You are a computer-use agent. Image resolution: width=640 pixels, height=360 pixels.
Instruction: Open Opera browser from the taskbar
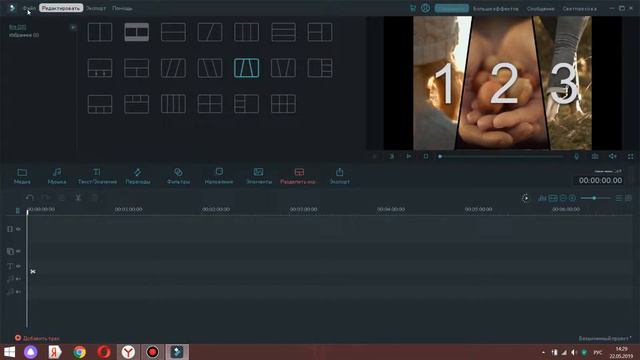(104, 352)
